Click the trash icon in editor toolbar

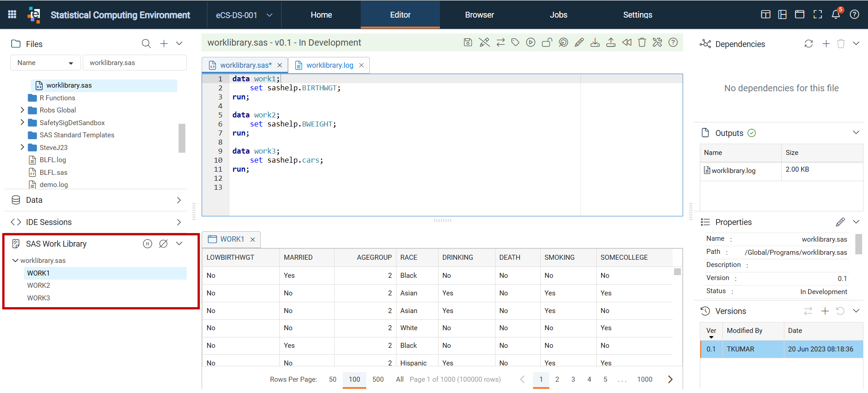click(642, 42)
